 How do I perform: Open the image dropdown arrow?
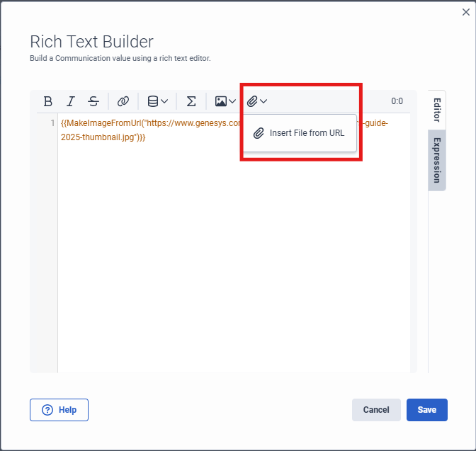(x=232, y=101)
